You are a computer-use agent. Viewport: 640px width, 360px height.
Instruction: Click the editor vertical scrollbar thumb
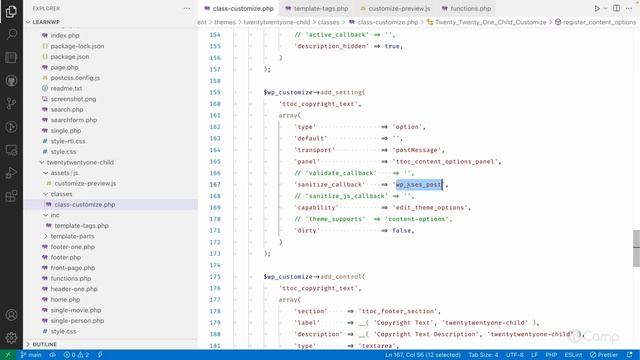click(636, 248)
